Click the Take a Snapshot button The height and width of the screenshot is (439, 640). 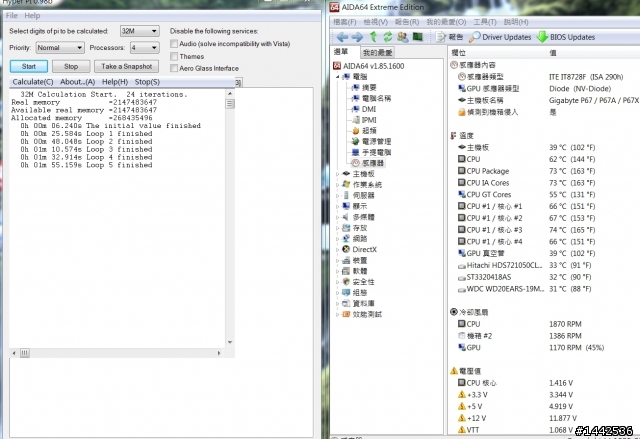[x=127, y=66]
